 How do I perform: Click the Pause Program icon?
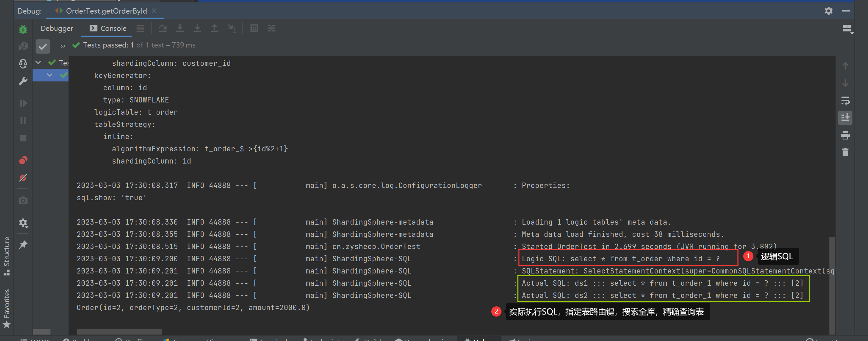click(x=23, y=120)
